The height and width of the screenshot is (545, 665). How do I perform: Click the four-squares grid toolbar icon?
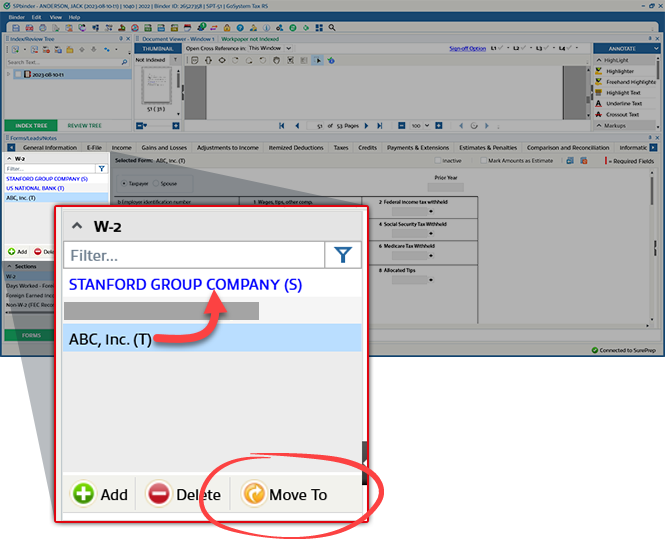319,28
